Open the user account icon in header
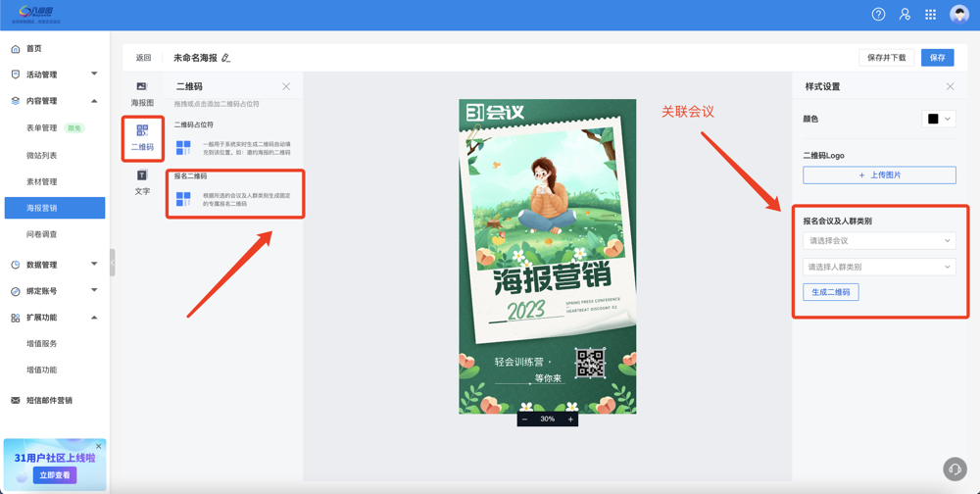 pyautogui.click(x=905, y=15)
